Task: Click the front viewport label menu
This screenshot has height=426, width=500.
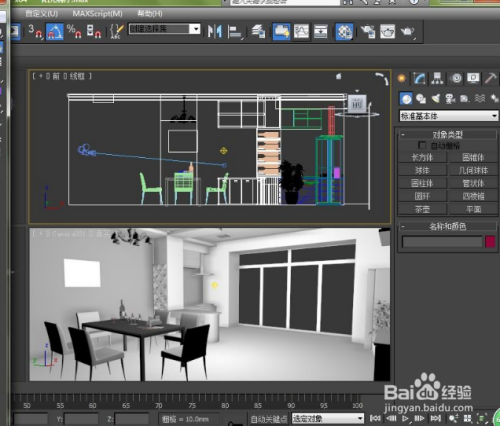Action: pos(56,76)
